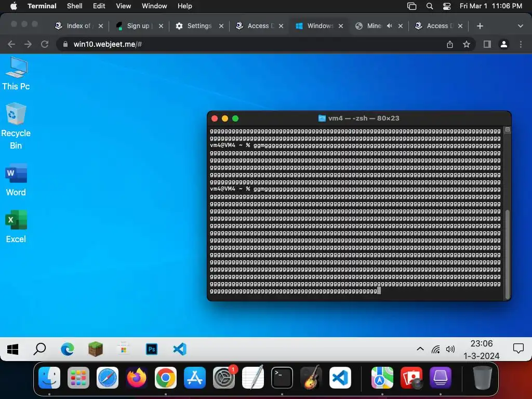The width and height of the screenshot is (532, 399).
Task: Close the Settings browser tab
Action: pos(221,26)
